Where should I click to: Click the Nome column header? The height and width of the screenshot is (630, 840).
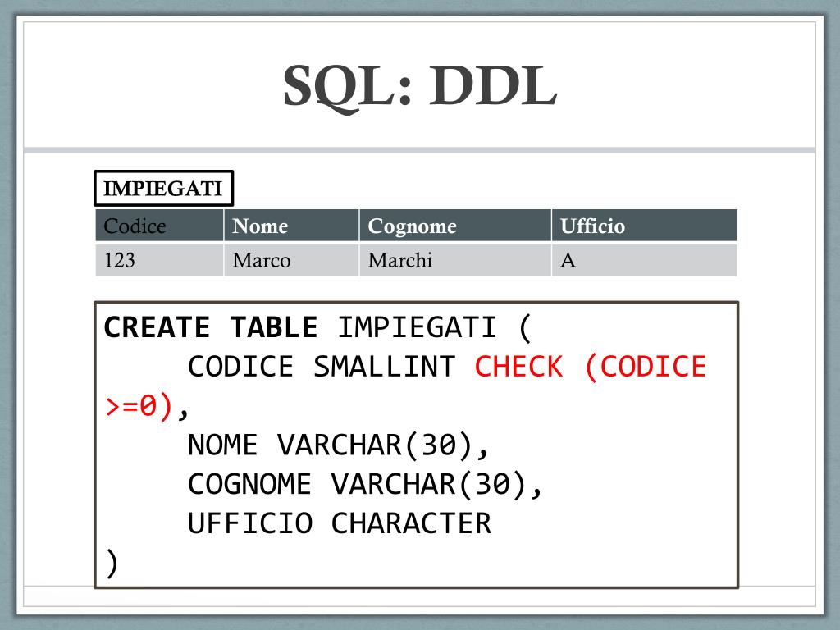tap(291, 226)
